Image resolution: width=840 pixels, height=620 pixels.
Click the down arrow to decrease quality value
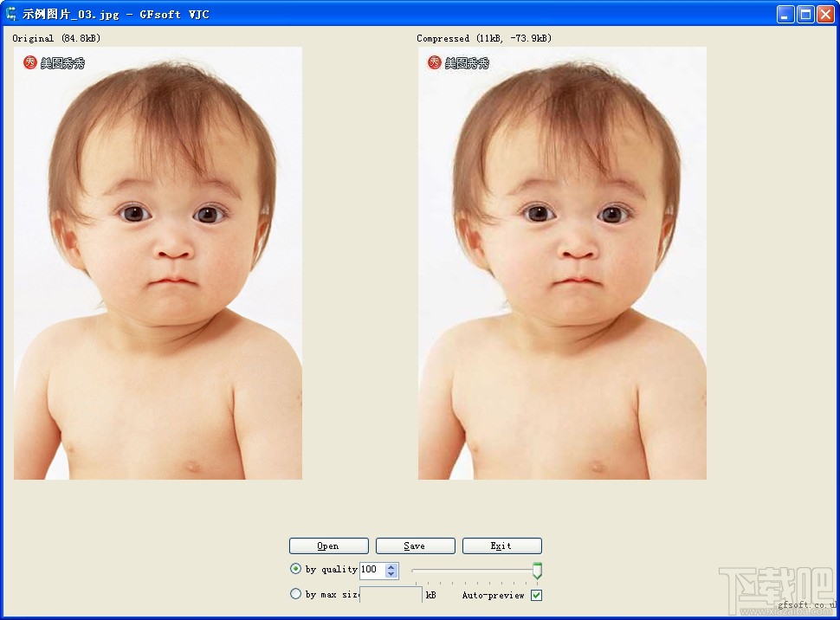[390, 573]
